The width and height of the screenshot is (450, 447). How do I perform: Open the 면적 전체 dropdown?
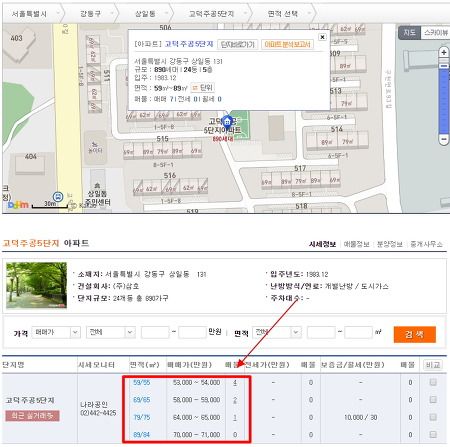(x=276, y=332)
